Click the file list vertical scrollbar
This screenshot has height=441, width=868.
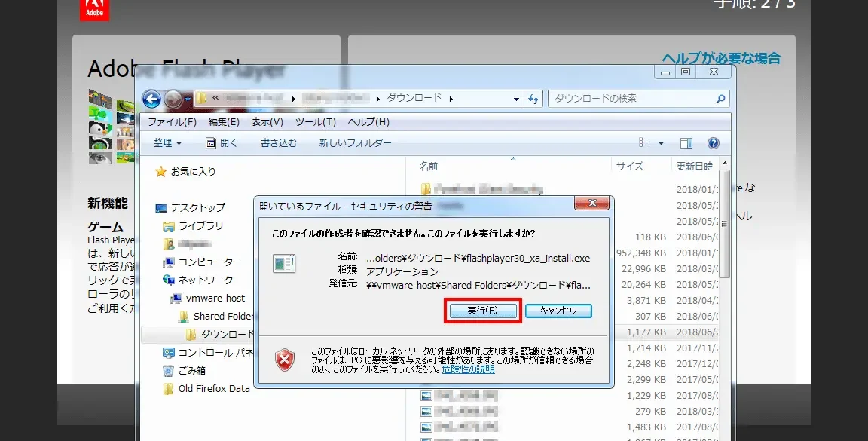pos(725,224)
